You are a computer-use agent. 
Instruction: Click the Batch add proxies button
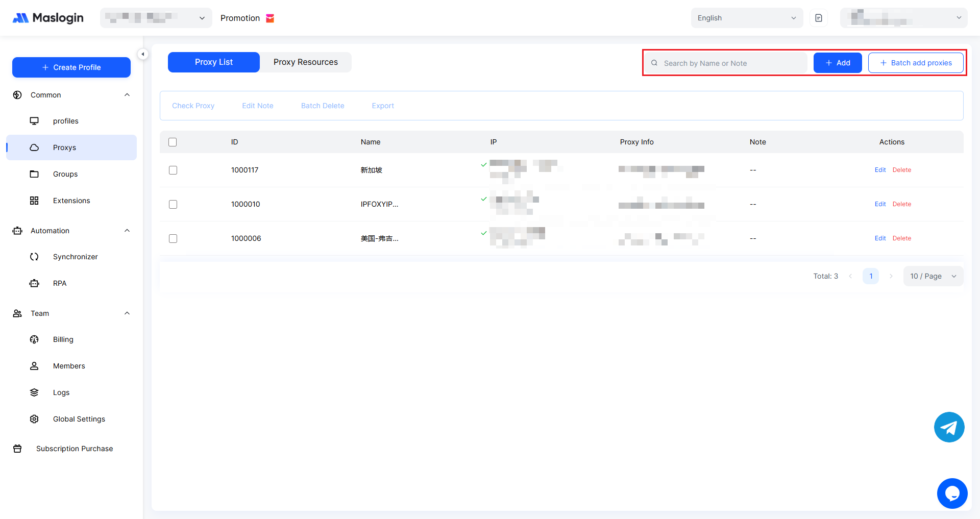[x=916, y=63]
